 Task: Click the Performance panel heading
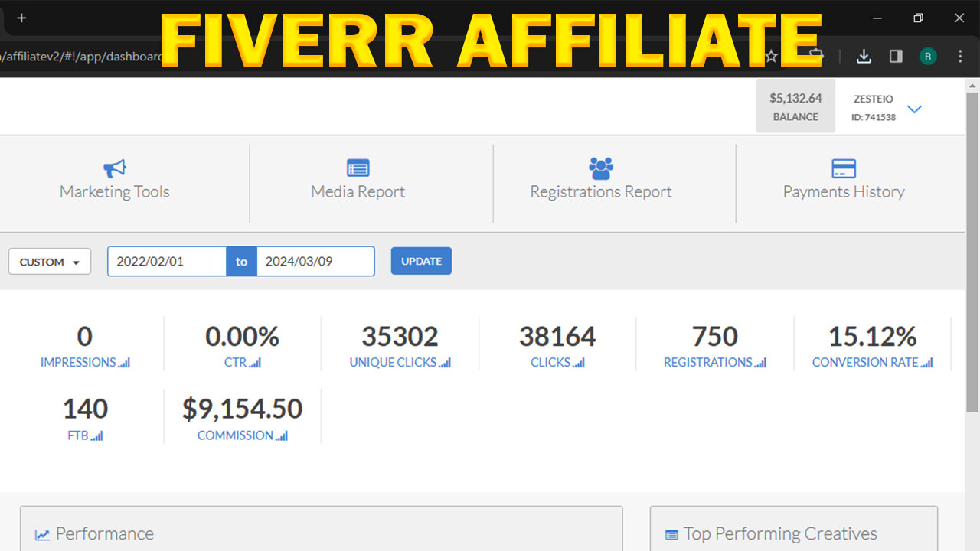104,533
